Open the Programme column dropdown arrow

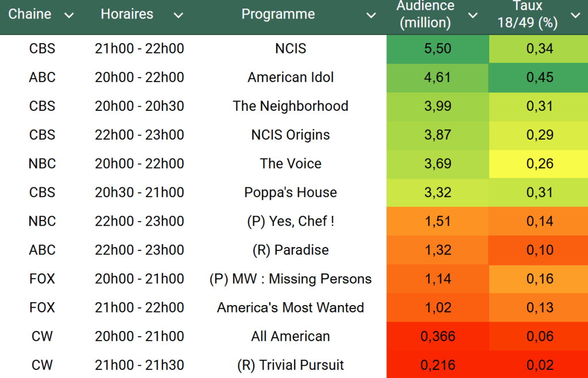(x=372, y=16)
